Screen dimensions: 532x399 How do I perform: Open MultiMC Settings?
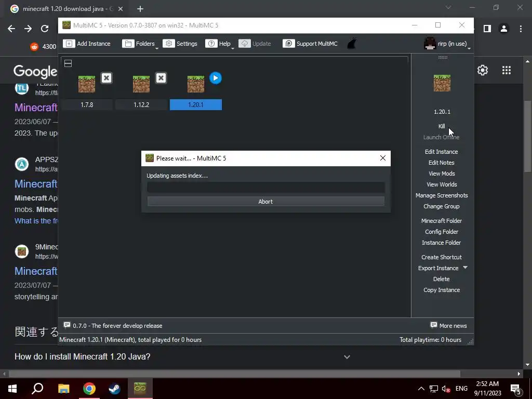[180, 44]
